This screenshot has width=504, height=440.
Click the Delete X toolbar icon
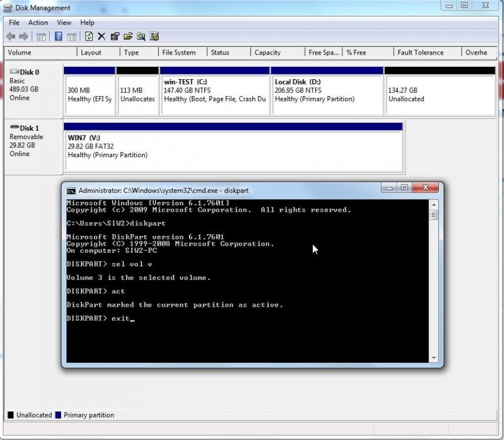(x=102, y=36)
